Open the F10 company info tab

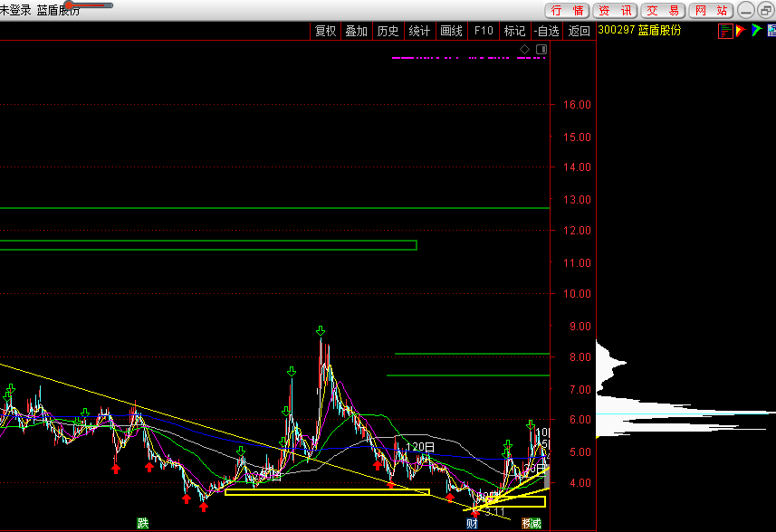tap(484, 31)
